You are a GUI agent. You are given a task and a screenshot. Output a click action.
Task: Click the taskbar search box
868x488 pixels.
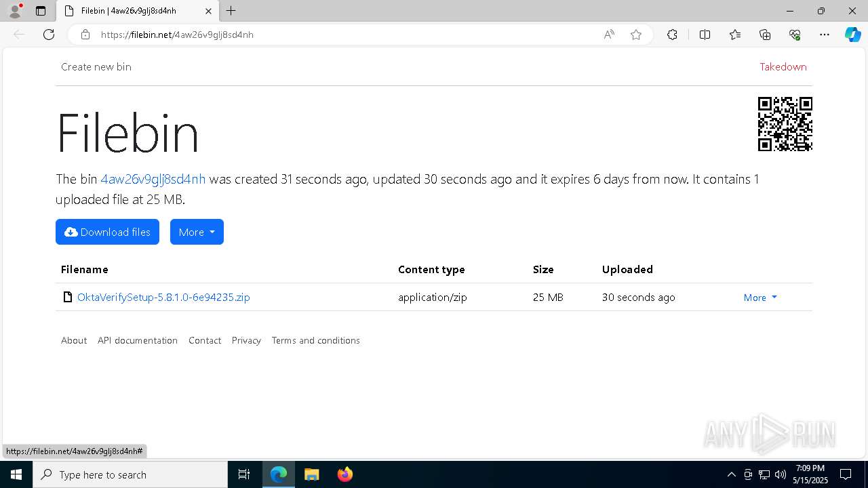(x=130, y=474)
